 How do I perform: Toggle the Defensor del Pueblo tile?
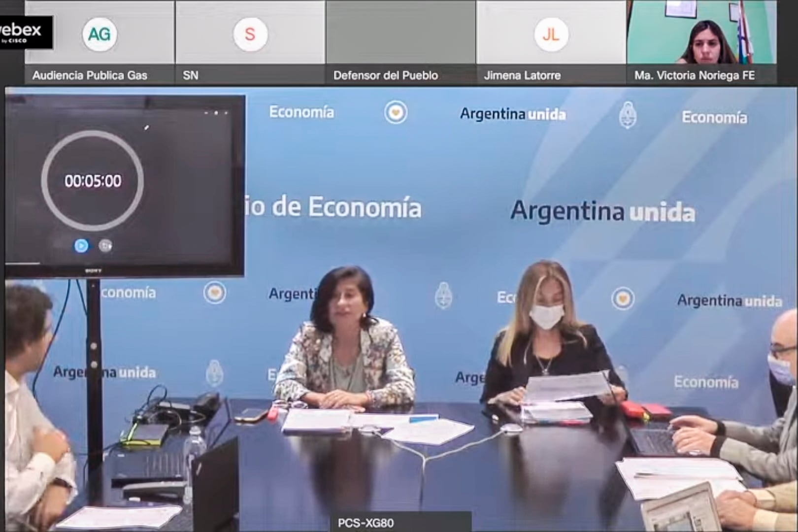[399, 32]
